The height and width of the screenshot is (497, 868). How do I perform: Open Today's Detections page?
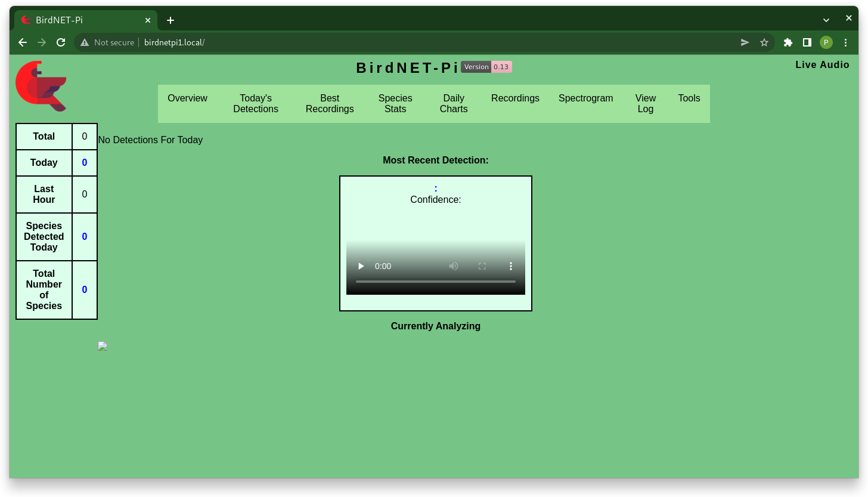point(256,104)
